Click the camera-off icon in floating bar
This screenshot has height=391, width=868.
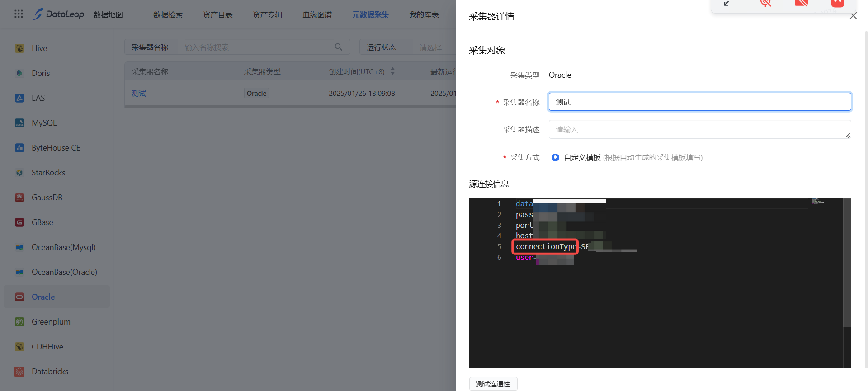click(801, 3)
